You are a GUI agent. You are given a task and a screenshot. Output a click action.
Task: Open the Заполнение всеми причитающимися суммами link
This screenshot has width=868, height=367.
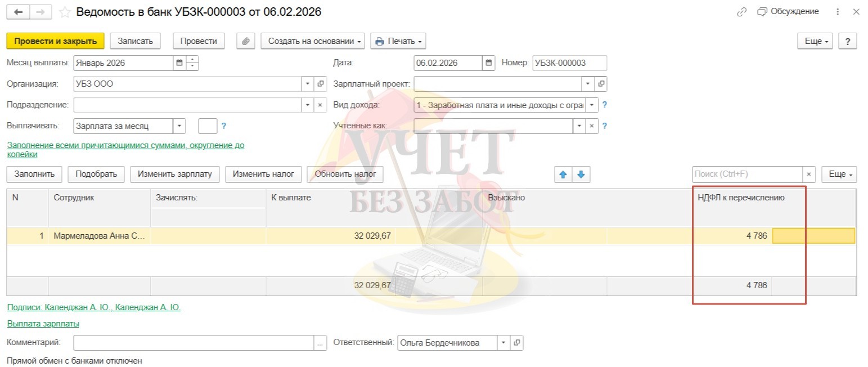[x=125, y=149]
